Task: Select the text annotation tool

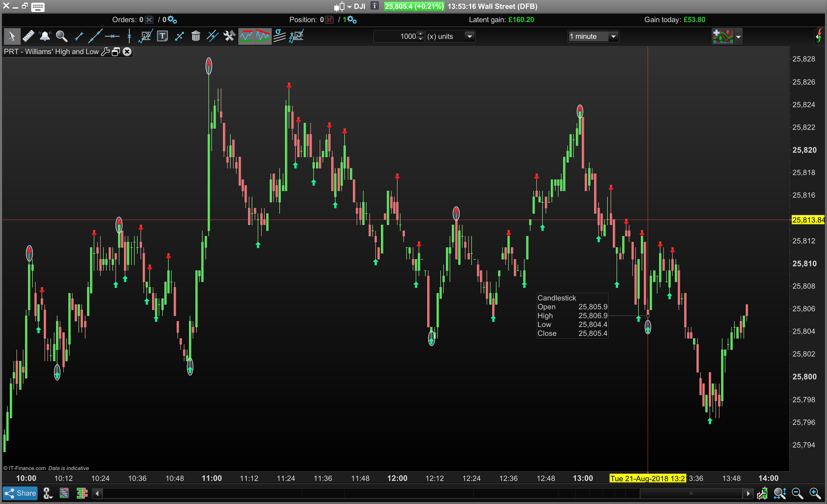Action: point(162,36)
